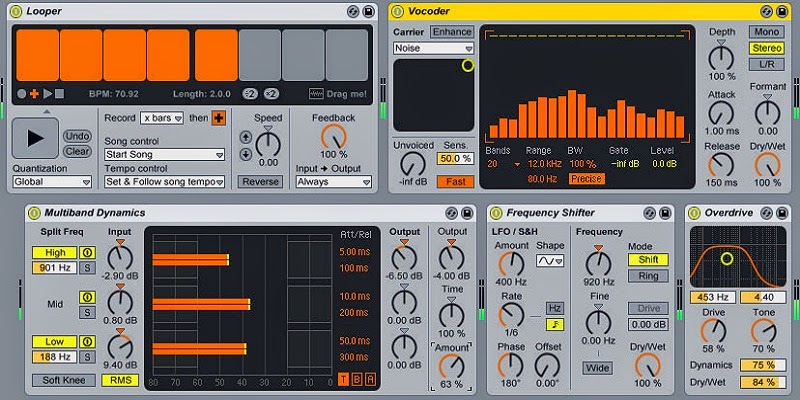
Task: Click Overdrive Dynamics 75 % field
Action: [763, 365]
